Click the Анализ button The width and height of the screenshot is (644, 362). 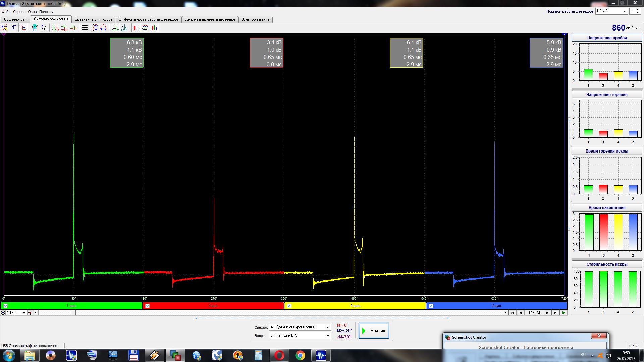coord(374,331)
